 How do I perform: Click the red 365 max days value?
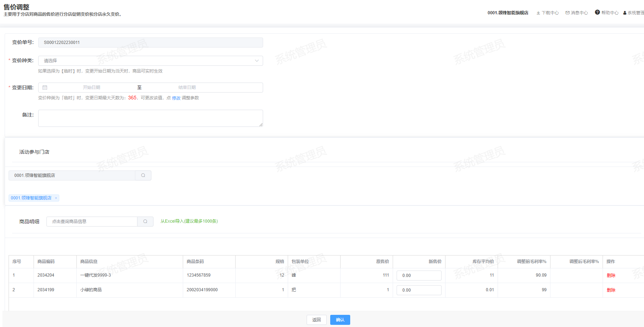point(132,98)
